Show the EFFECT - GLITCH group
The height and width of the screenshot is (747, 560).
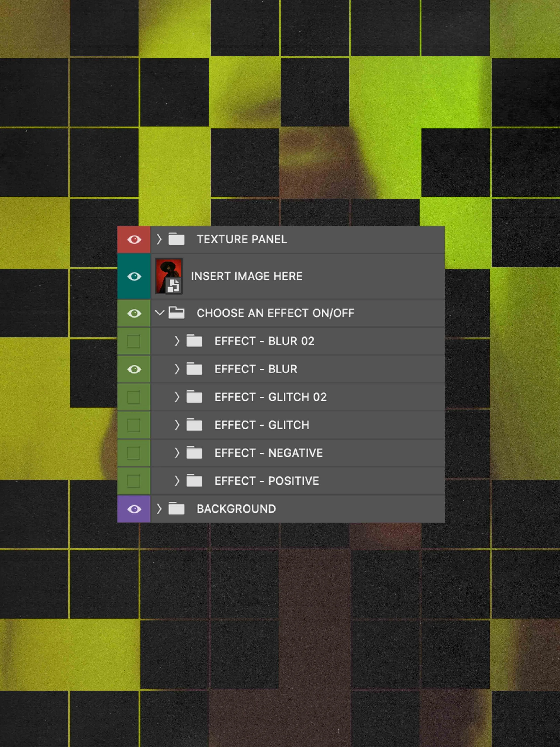point(134,425)
